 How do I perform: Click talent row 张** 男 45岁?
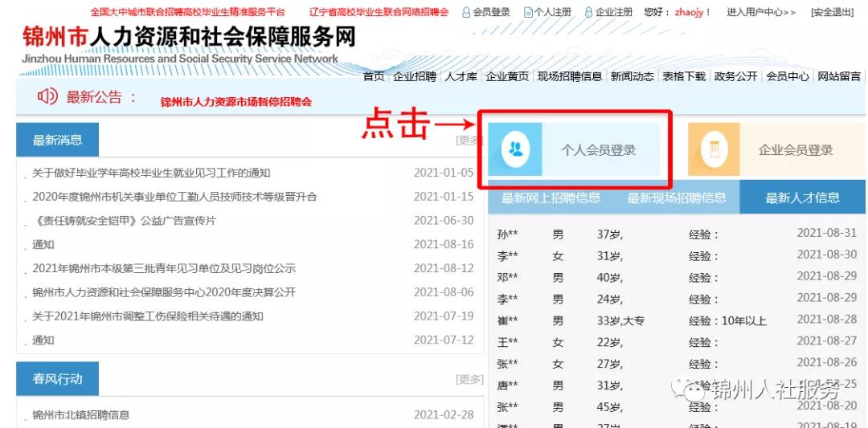pyautogui.click(x=677, y=407)
